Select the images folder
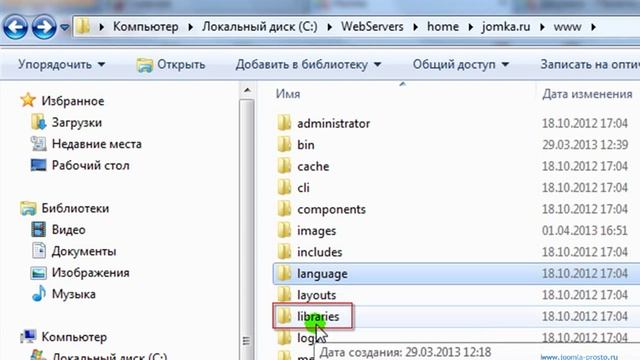Image resolution: width=640 pixels, height=360 pixels. 316,231
